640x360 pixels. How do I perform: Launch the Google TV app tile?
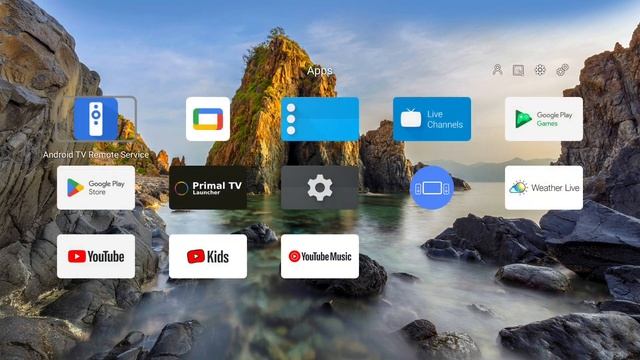tap(208, 119)
